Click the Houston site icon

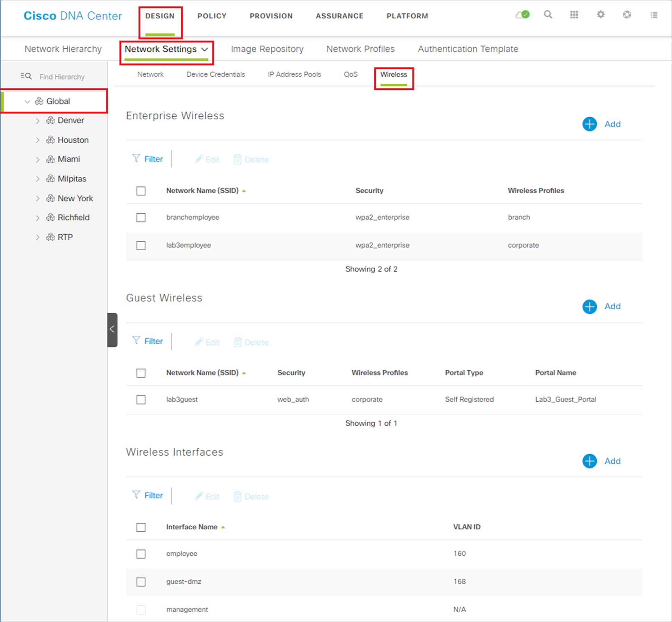click(51, 140)
